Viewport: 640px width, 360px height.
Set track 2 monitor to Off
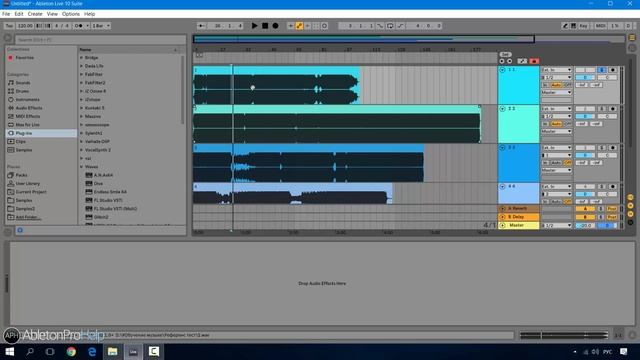tap(567, 124)
